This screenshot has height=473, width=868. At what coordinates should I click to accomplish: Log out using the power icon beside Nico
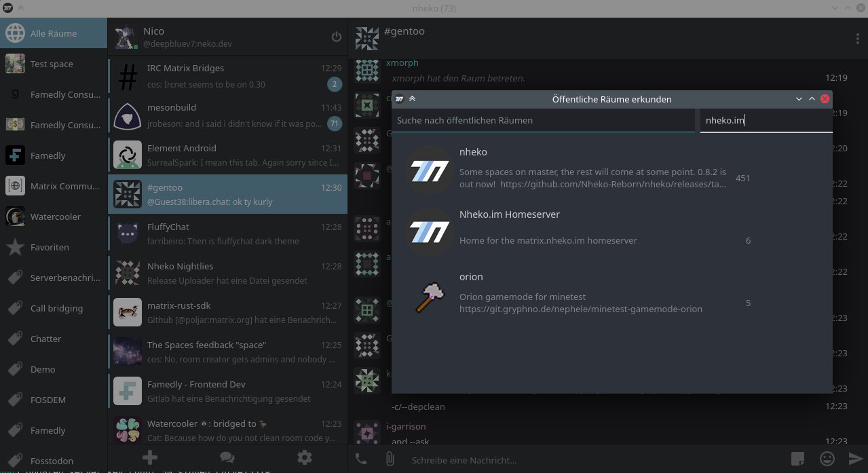coord(337,37)
